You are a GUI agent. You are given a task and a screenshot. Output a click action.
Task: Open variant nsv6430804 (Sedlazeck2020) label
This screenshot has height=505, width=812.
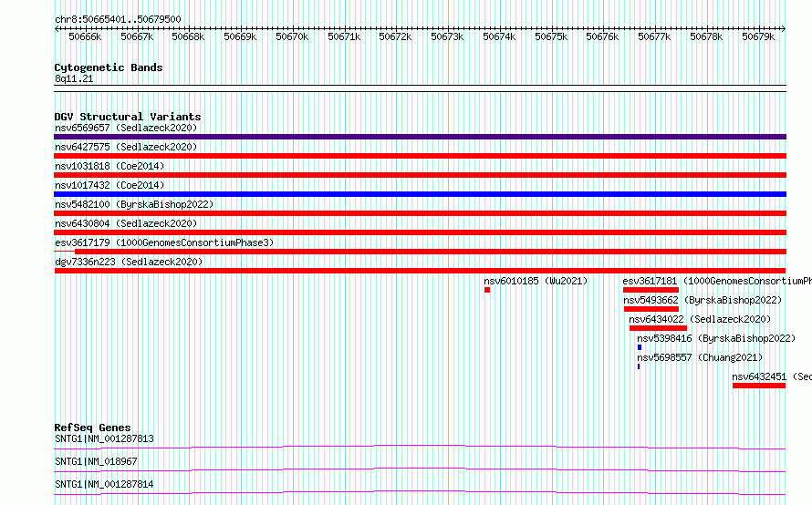(x=126, y=223)
